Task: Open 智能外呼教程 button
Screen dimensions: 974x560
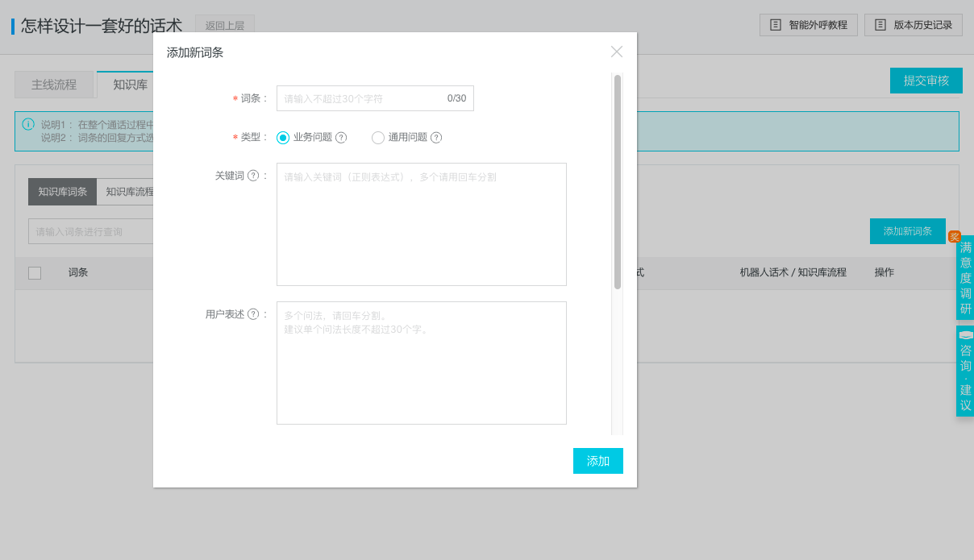Action: (x=809, y=25)
